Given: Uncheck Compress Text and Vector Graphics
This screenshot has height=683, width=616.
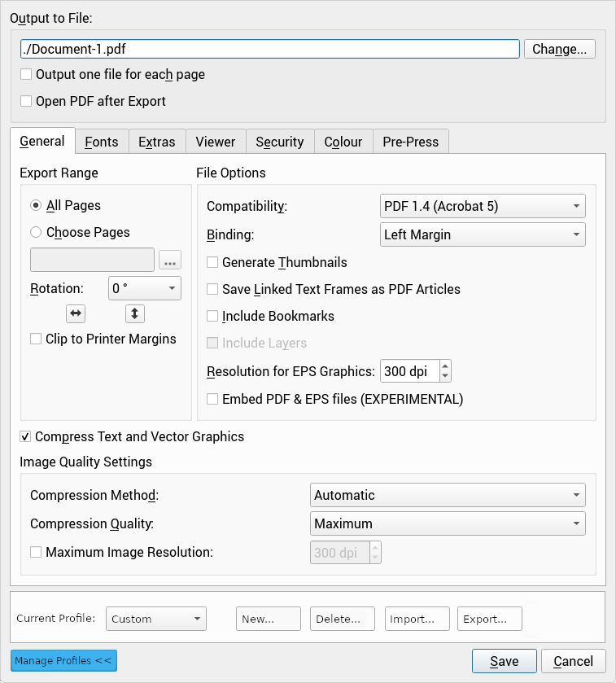Looking at the screenshot, I should click(x=25, y=437).
